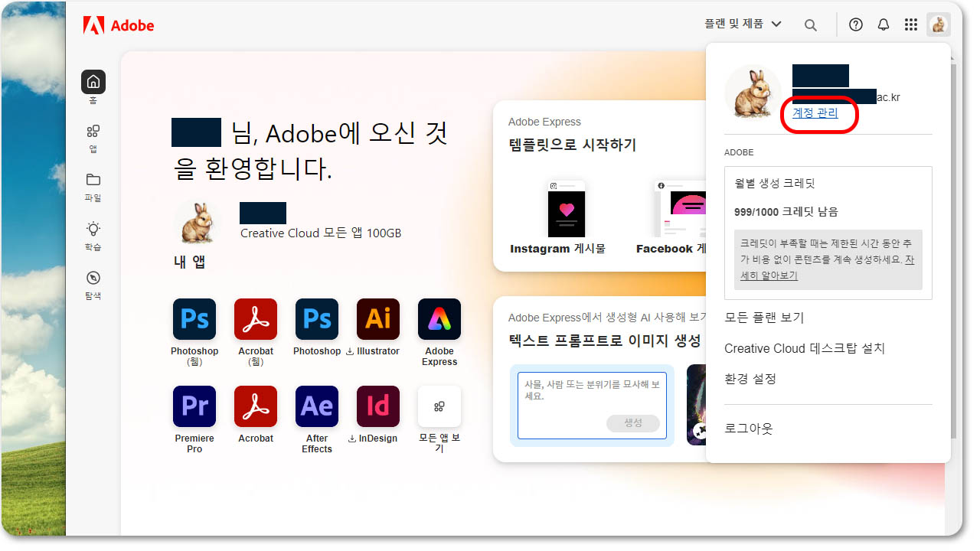The width and height of the screenshot is (980, 551).
Task: Expand the Plans and Products dropdown
Action: click(x=743, y=24)
